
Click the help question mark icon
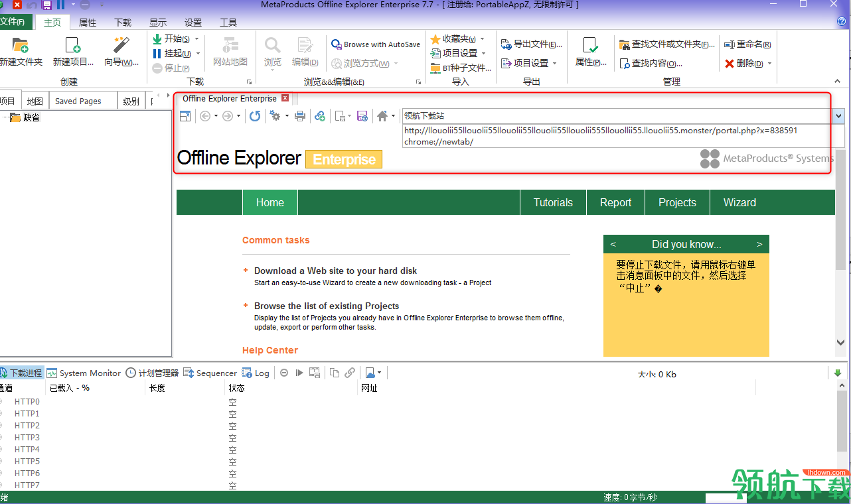tap(842, 21)
